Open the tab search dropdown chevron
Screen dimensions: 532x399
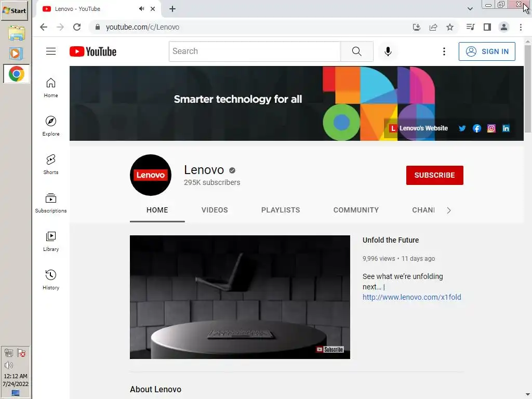470,9
